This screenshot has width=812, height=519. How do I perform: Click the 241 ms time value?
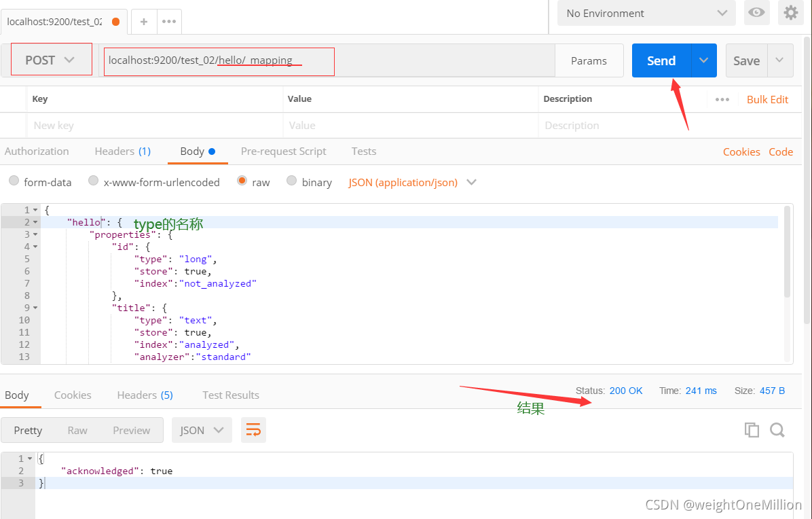701,391
